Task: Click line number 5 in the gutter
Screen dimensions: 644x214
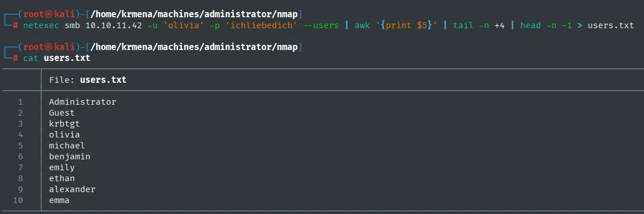Action: click(21, 146)
